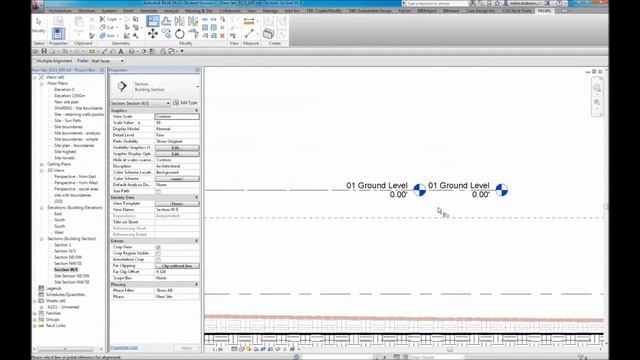Image resolution: width=640 pixels, height=360 pixels.
Task: Click the Thin Lines icon in quick access toolbar
Action: (x=153, y=51)
